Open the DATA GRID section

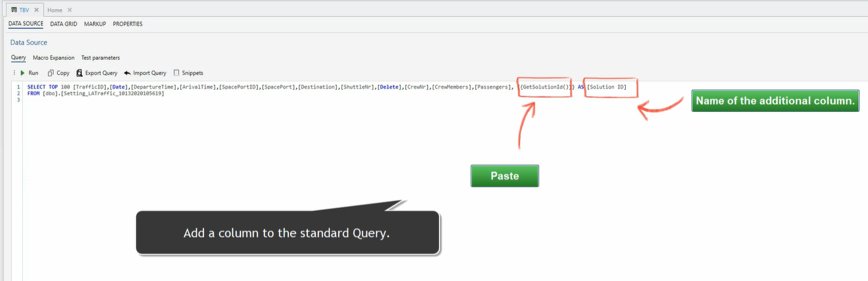[x=64, y=24]
